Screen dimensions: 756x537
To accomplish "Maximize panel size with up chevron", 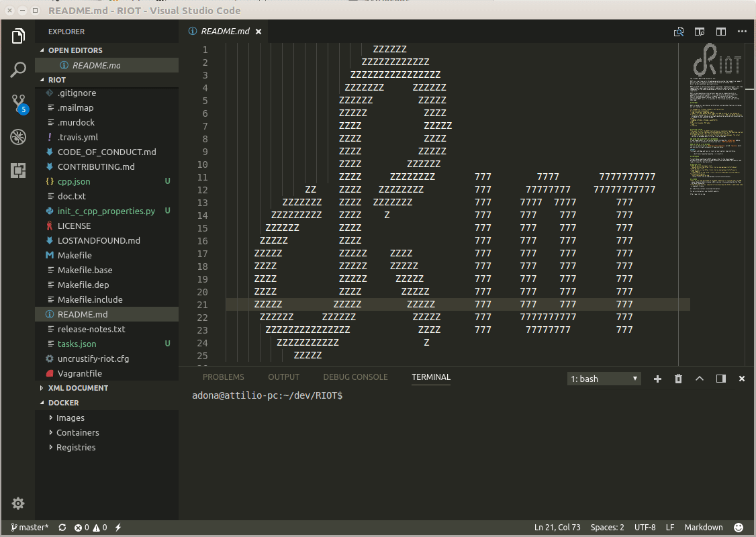I will [x=700, y=379].
